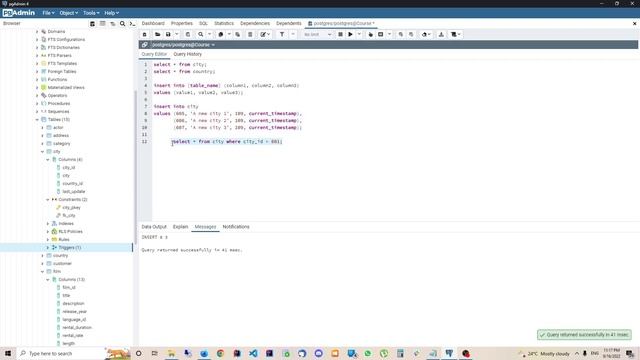Open the No limit rows dropdown
The width and height of the screenshot is (640, 360).
[x=318, y=35]
